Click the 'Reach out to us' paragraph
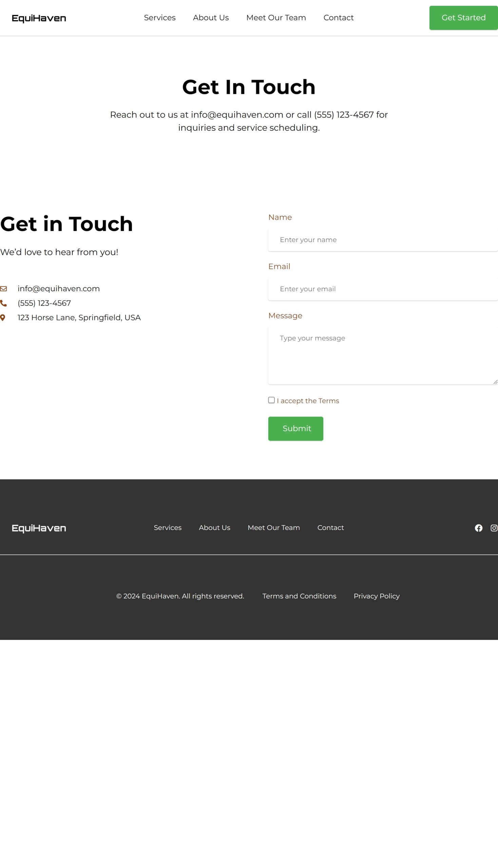Image resolution: width=498 pixels, height=868 pixels. 249,121
